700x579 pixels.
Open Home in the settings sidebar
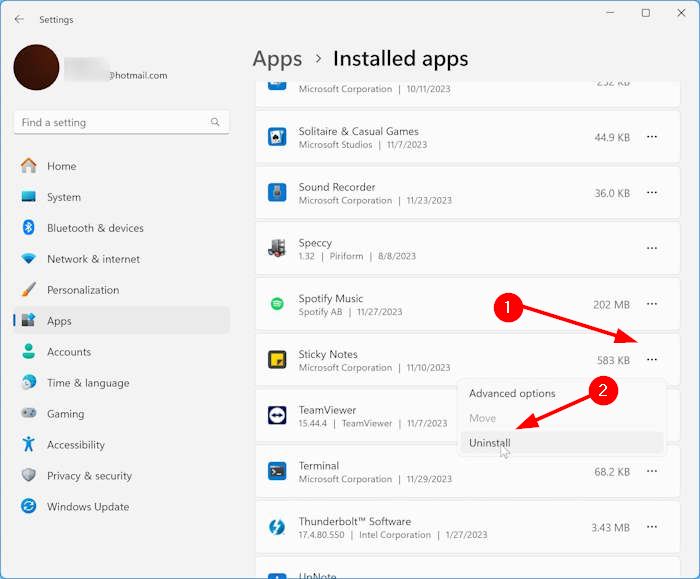[x=121, y=166]
